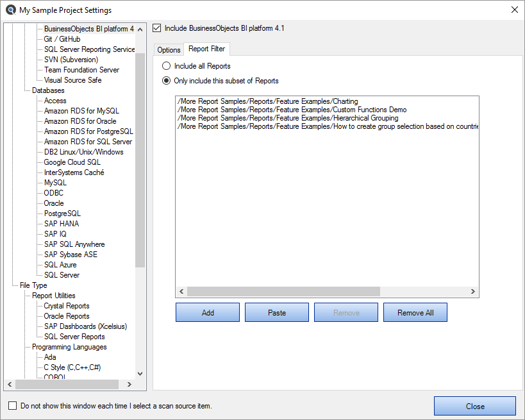Click the Add button
Viewport: 525px width, 420px height.
pos(208,312)
